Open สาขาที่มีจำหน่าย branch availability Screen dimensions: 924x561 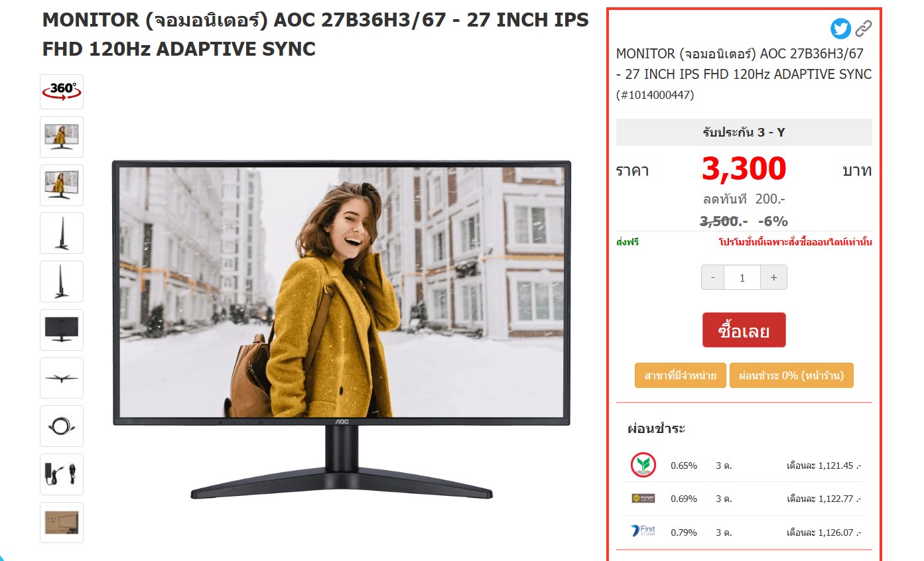pos(680,375)
